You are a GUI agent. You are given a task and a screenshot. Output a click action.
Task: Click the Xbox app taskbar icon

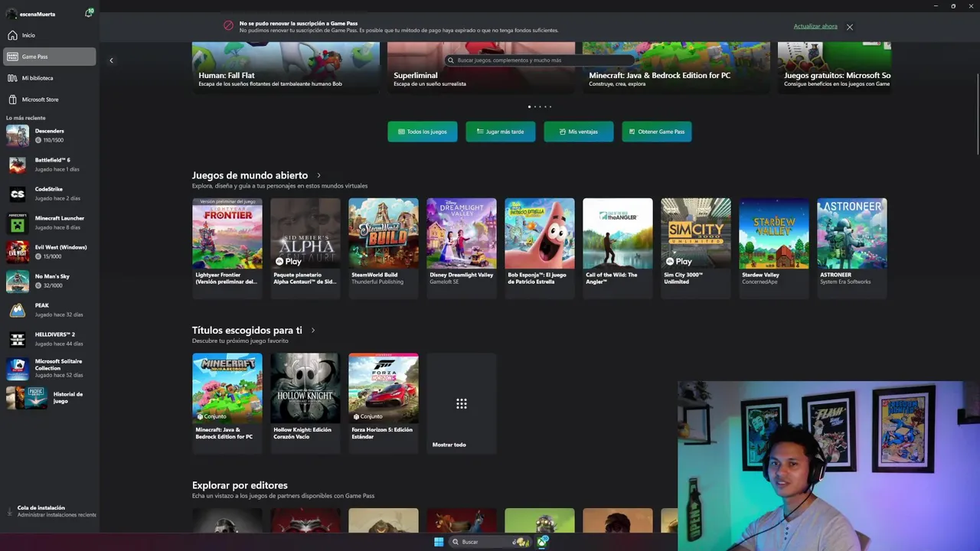tap(543, 542)
